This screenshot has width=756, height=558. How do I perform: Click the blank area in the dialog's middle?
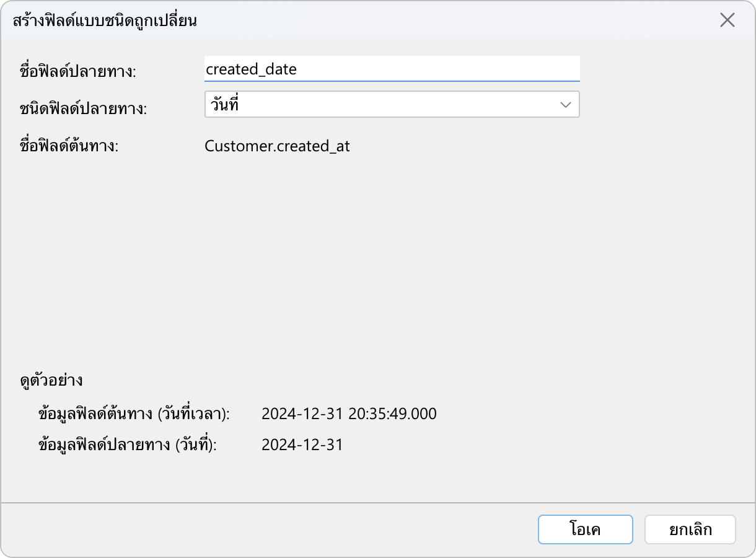click(x=378, y=260)
